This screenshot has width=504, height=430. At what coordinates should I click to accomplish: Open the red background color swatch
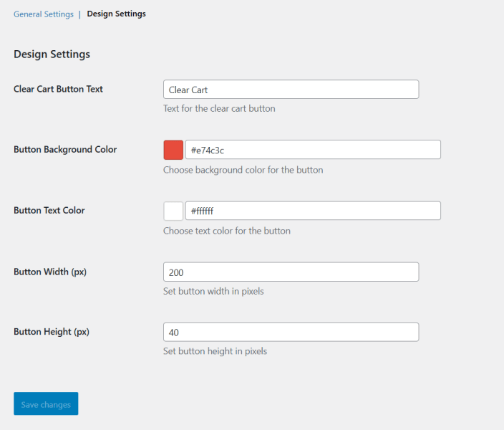(x=173, y=150)
